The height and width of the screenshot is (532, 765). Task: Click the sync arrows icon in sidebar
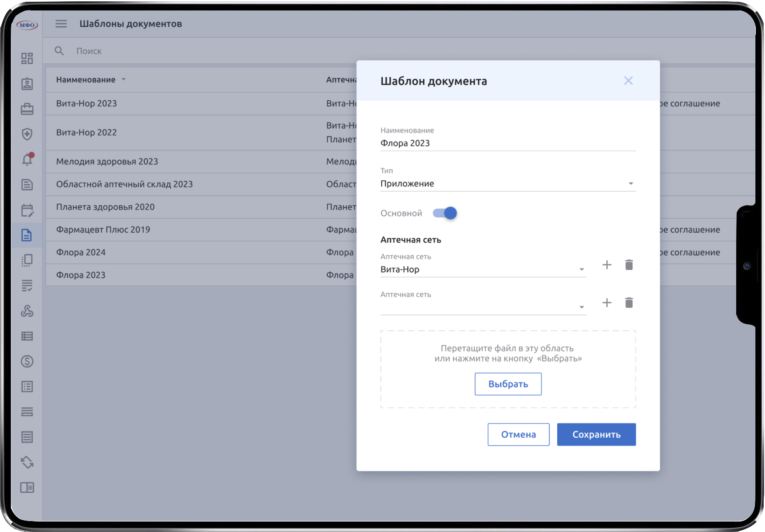[x=27, y=463]
